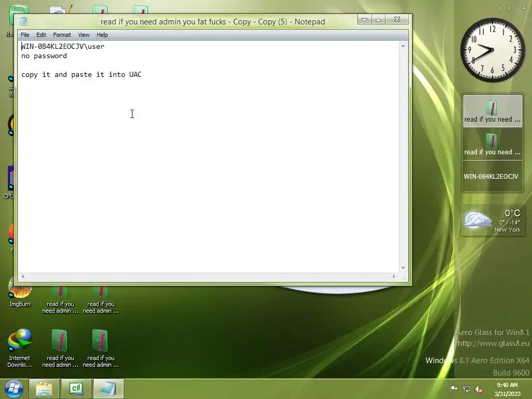Minimize the Notepad window

[x=364, y=20]
